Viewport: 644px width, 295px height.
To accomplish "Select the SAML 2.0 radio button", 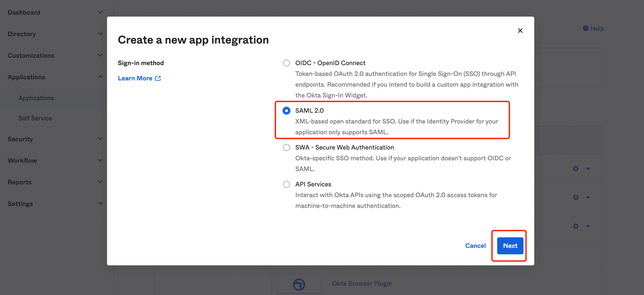I will pos(286,111).
